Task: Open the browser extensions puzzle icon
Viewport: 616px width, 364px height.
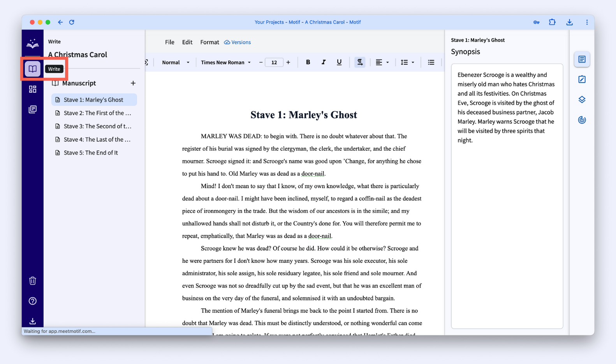Action: [x=552, y=22]
